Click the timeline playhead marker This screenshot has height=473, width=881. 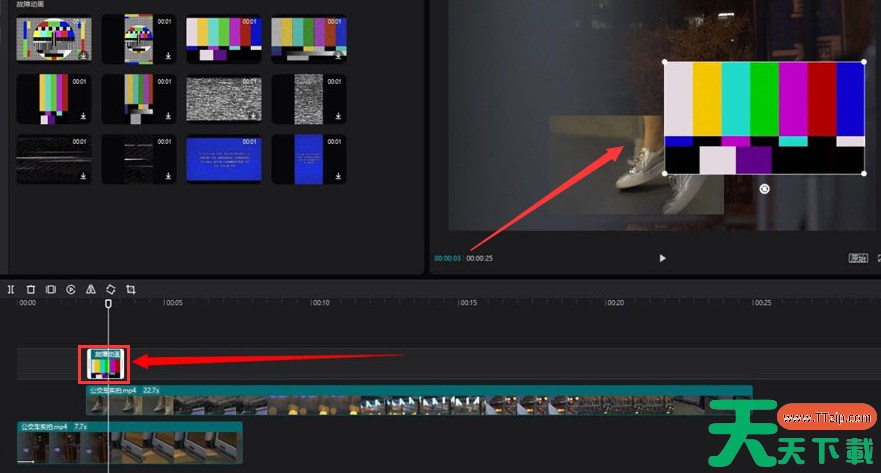coord(108,303)
